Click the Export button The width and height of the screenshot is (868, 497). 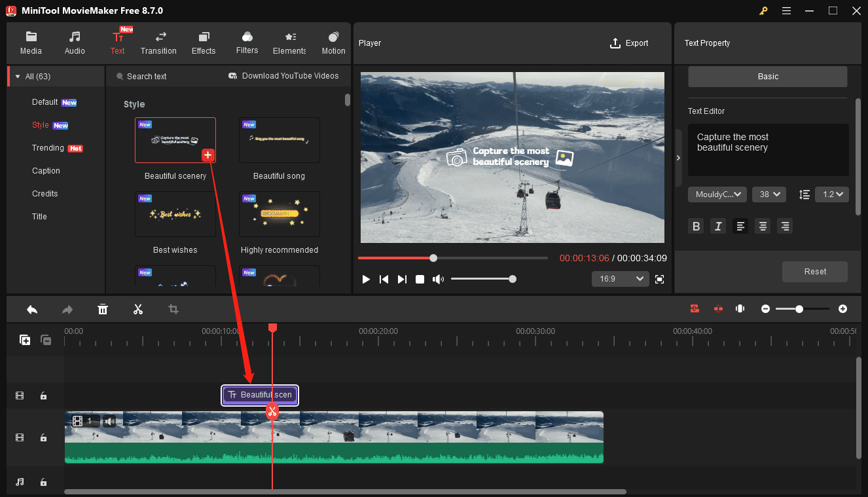[x=629, y=43]
